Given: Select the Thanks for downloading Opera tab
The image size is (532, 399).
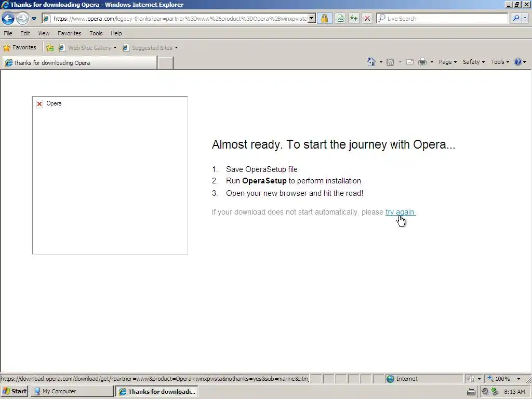Looking at the screenshot, I should click(79, 63).
